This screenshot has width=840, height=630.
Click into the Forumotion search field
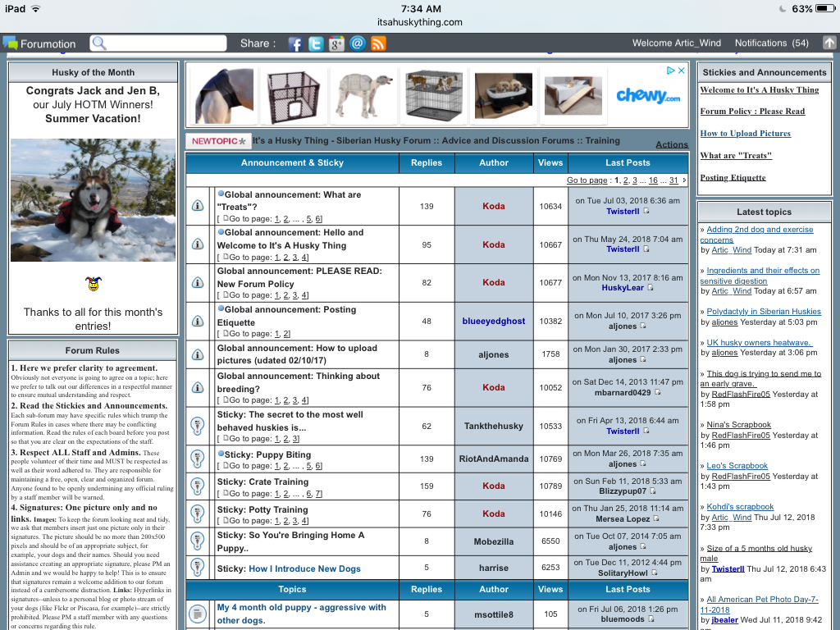(x=158, y=43)
